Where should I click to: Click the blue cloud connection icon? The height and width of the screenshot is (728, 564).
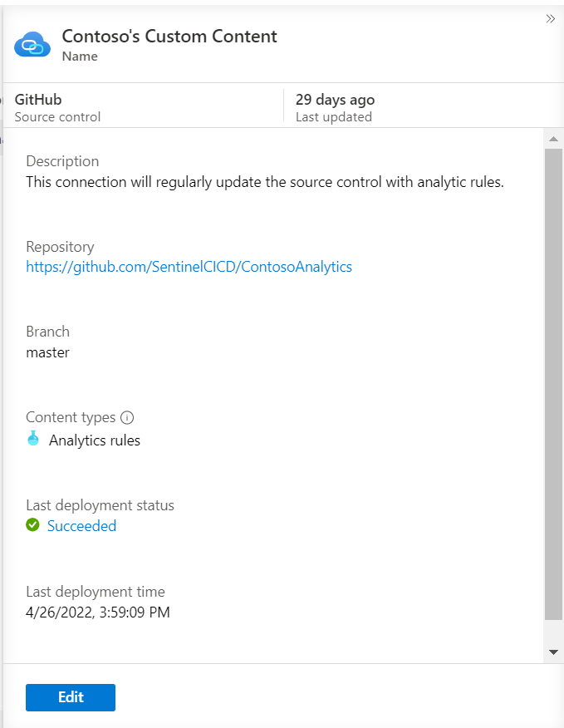coord(32,44)
